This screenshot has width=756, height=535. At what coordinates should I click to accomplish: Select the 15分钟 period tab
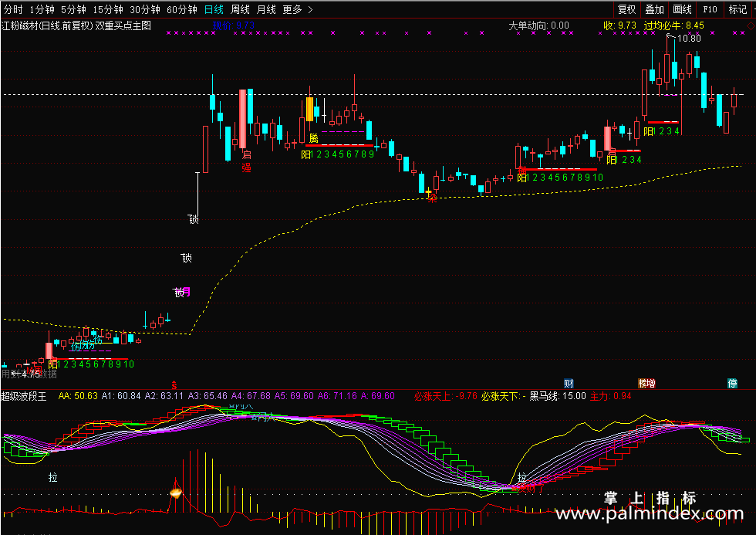(x=108, y=9)
